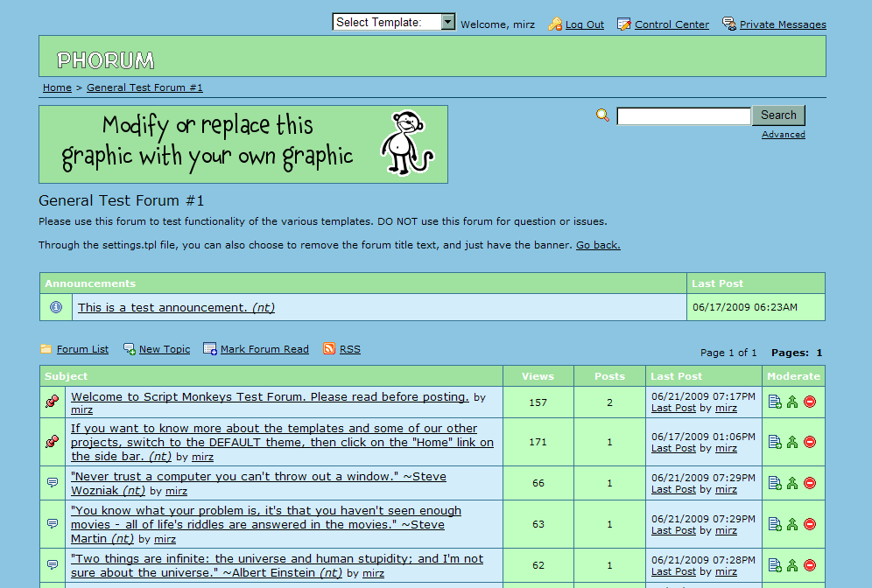Click bubble icon on 'Never trust a computer' row
The image size is (872, 588).
[x=53, y=482]
